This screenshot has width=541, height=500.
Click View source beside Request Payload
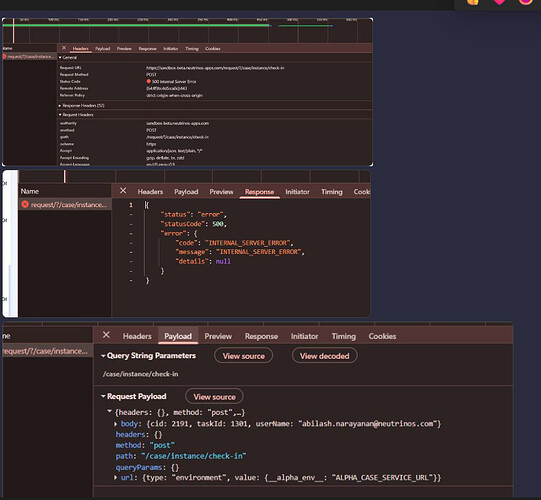[214, 396]
